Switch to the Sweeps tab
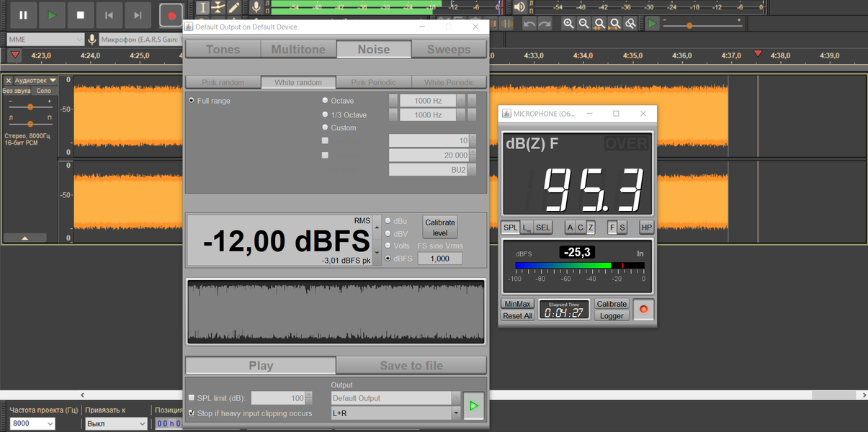Viewport: 868px width, 432px height. (449, 50)
